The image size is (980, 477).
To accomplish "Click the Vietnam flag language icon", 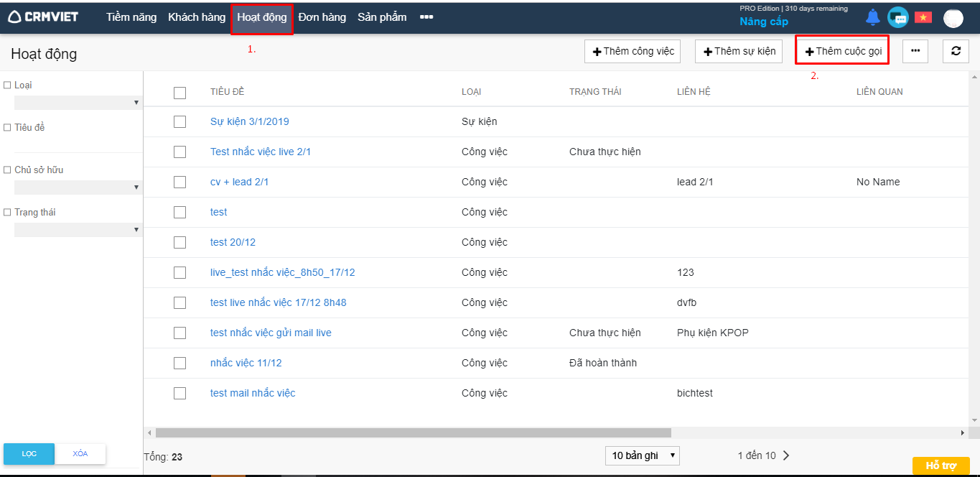I will point(923,17).
